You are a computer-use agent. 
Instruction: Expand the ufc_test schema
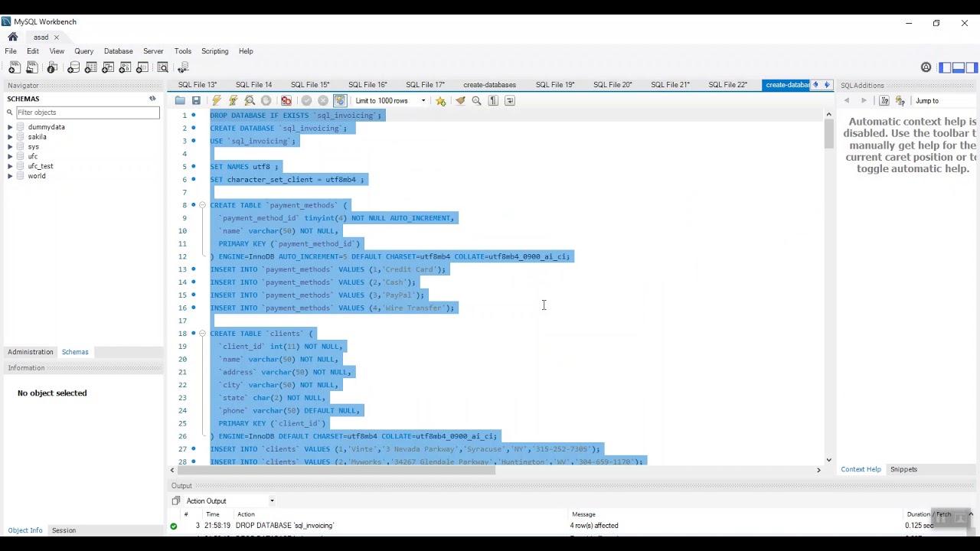click(10, 166)
